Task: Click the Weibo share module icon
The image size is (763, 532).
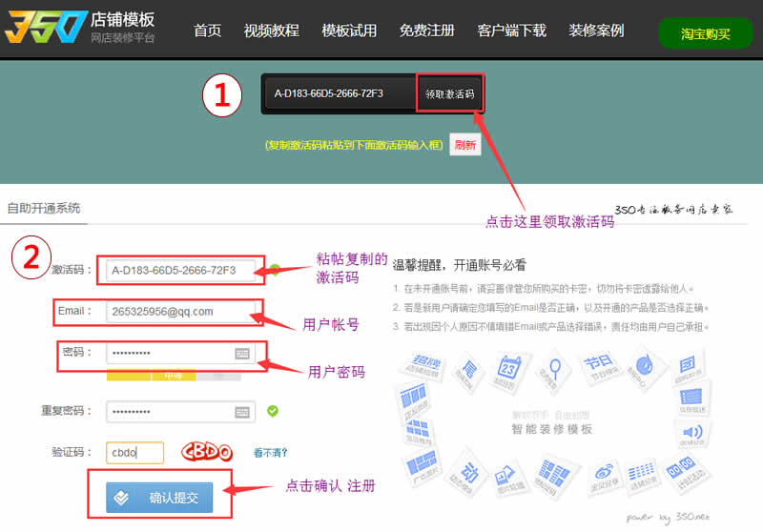Action: [x=606, y=474]
